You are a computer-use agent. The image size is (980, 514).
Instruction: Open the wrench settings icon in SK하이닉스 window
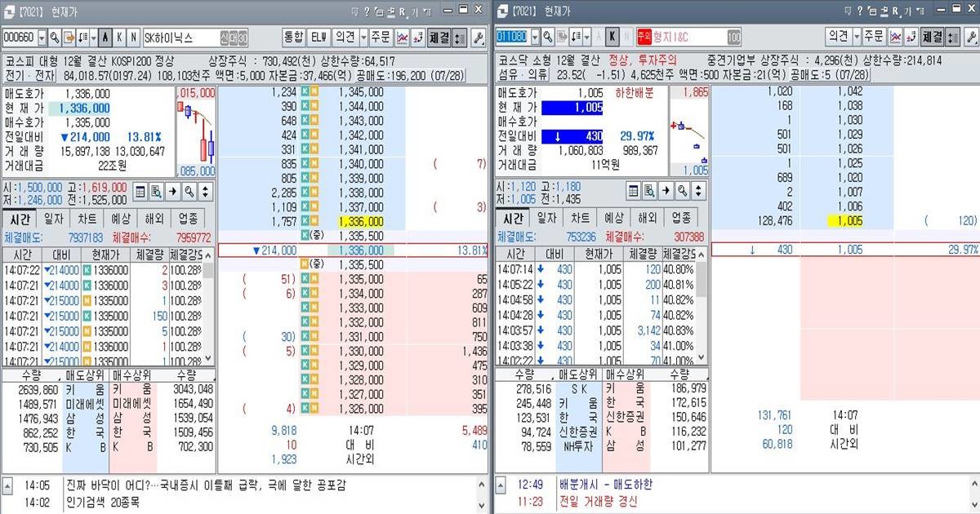[479, 38]
